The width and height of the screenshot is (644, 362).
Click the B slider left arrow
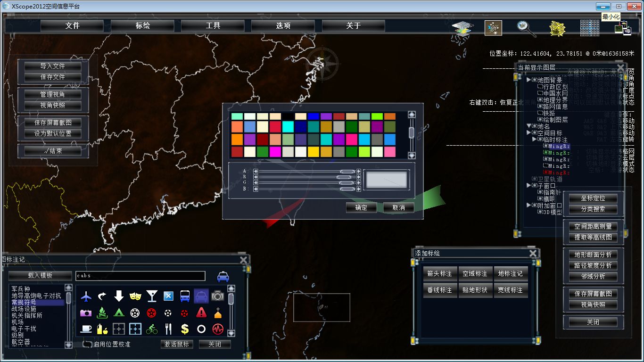tap(256, 189)
